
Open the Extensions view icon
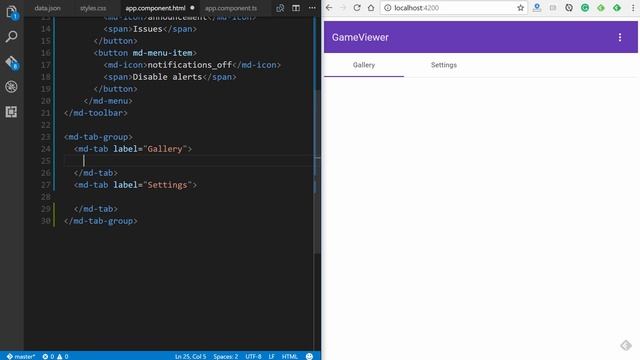(x=11, y=111)
